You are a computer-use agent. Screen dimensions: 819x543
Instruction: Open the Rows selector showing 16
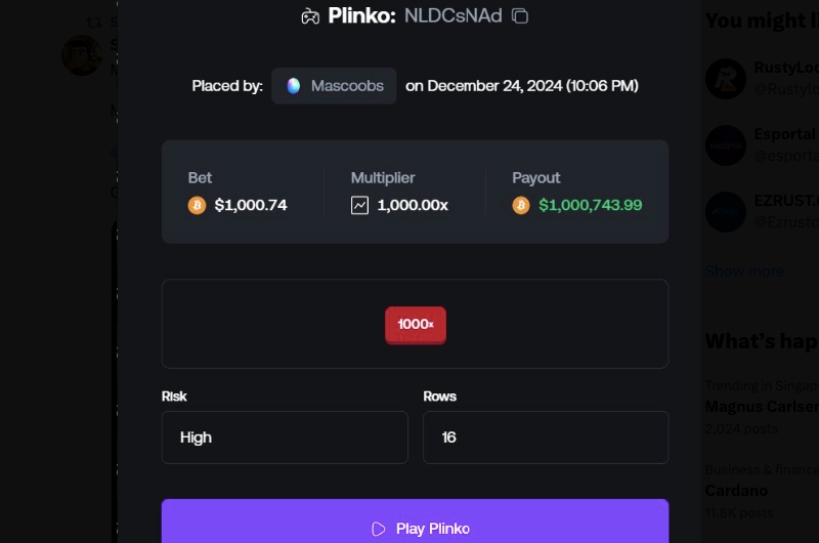[545, 437]
